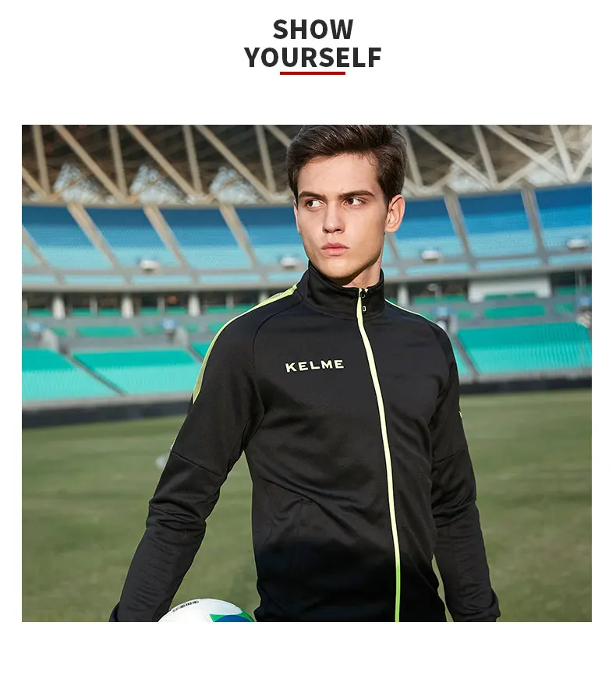Click the KELME logo on the jacket
The image size is (616, 686).
[314, 366]
